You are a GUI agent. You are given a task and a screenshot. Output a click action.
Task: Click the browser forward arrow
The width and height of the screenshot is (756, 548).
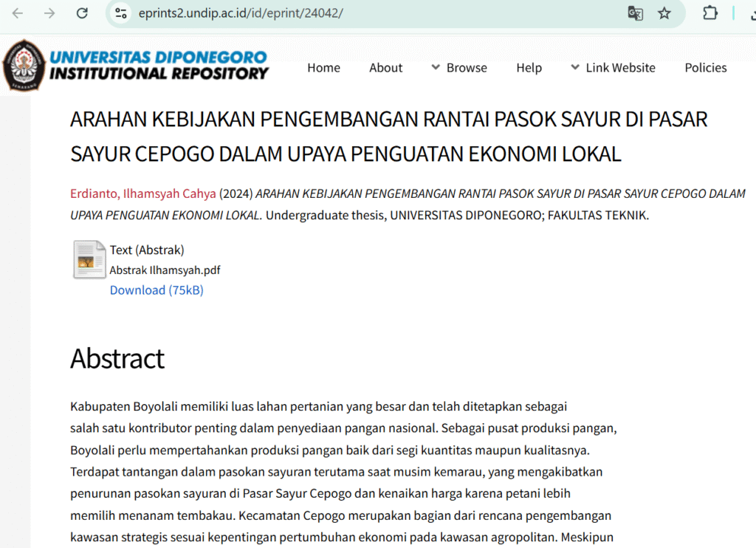(49, 13)
